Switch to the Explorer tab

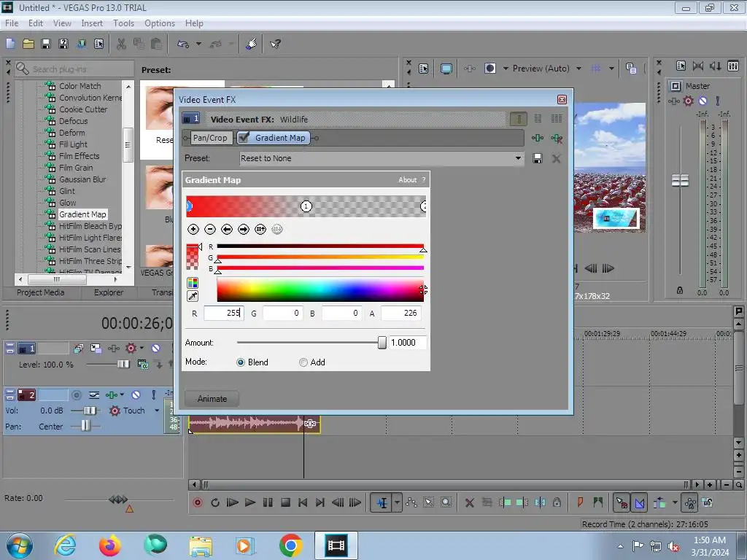pyautogui.click(x=109, y=292)
